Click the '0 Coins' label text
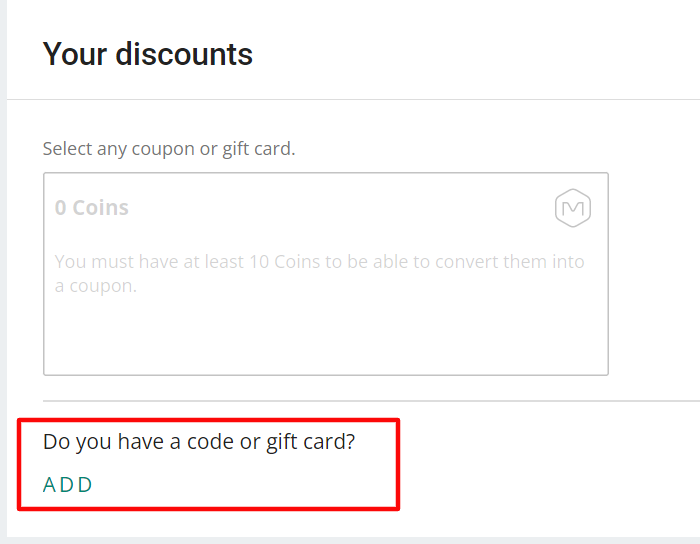 (92, 208)
